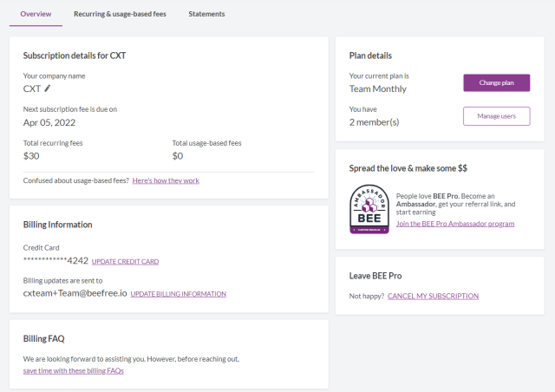
Task: Click the Total usage-based fees label
Action: (206, 143)
